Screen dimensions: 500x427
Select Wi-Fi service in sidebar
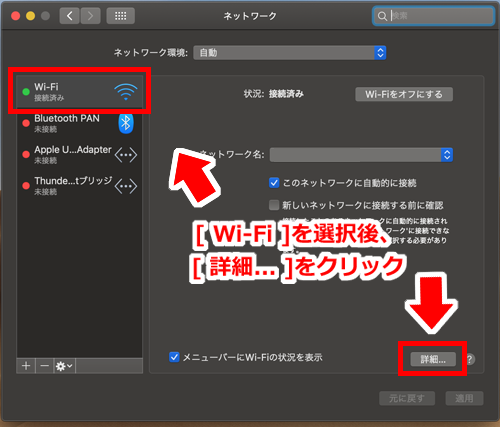pos(80,92)
